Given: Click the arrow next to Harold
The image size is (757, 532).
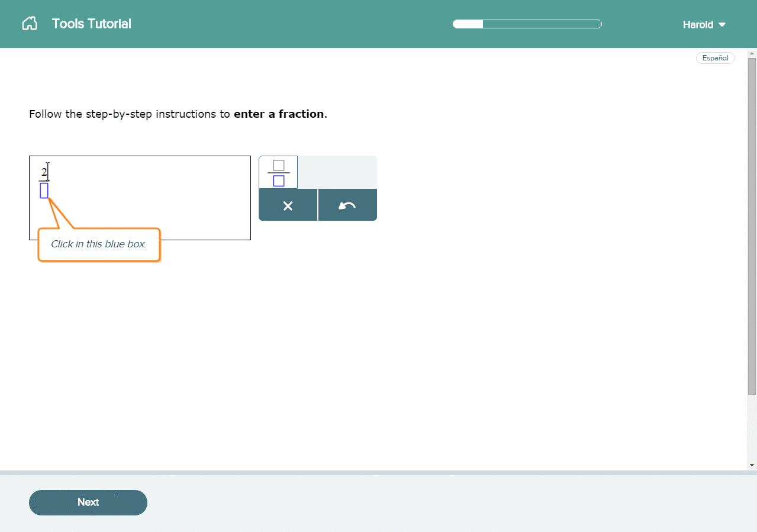Looking at the screenshot, I should point(722,25).
